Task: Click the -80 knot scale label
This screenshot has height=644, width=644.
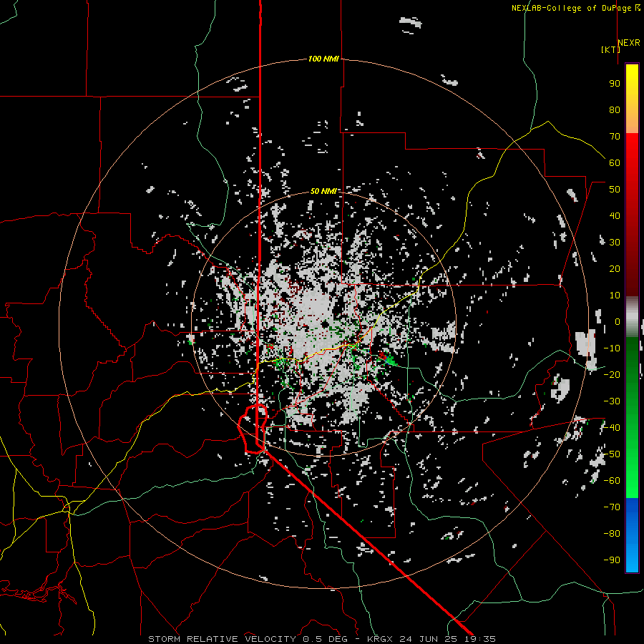Action: tap(612, 534)
